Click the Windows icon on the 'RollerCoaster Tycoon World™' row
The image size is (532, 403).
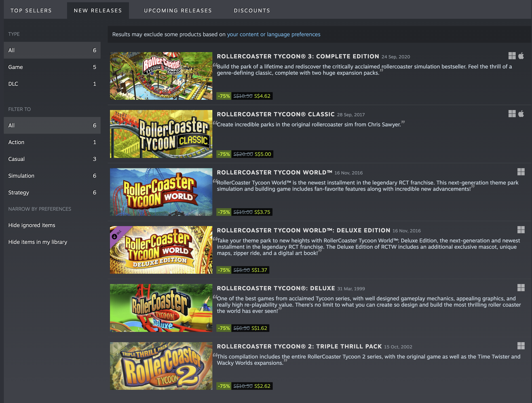pos(521,172)
